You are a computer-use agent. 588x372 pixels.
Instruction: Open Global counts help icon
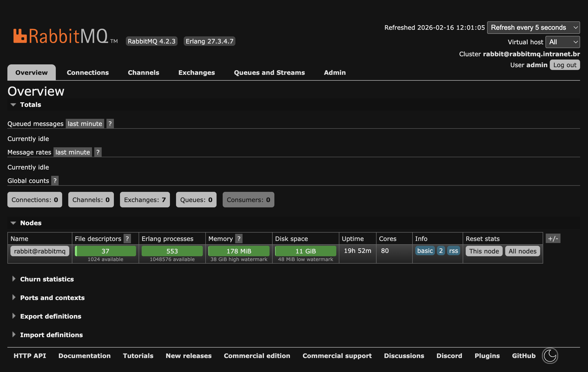(55, 181)
